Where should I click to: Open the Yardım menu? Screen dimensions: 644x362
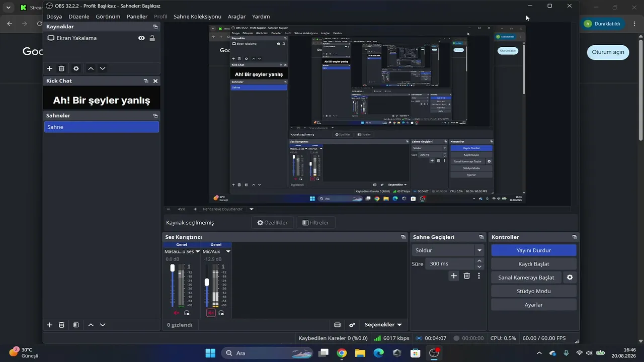pyautogui.click(x=261, y=17)
